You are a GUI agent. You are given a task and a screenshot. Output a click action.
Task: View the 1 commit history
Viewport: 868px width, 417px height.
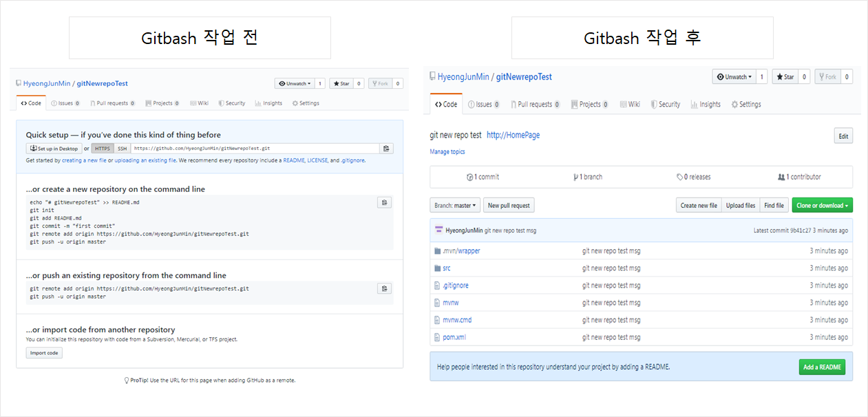(x=483, y=177)
